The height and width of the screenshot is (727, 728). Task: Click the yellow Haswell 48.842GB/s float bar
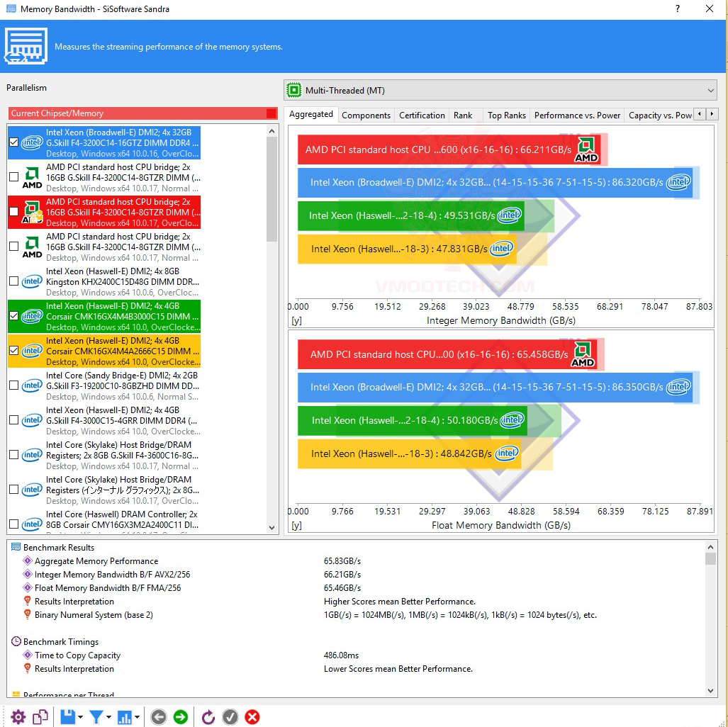click(409, 453)
